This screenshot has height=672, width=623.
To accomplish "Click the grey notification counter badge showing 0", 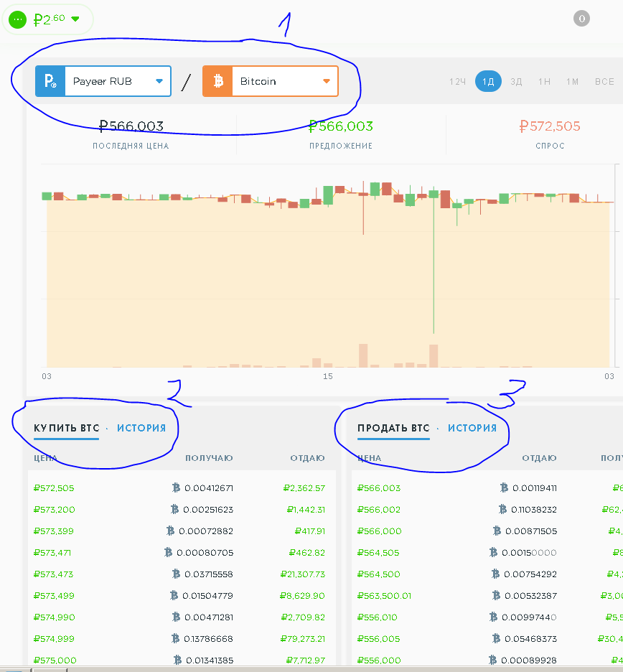I will coord(581,19).
